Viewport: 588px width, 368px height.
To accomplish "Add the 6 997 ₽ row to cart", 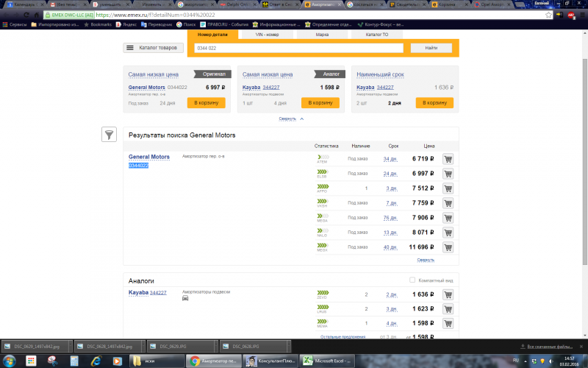I will tap(448, 174).
